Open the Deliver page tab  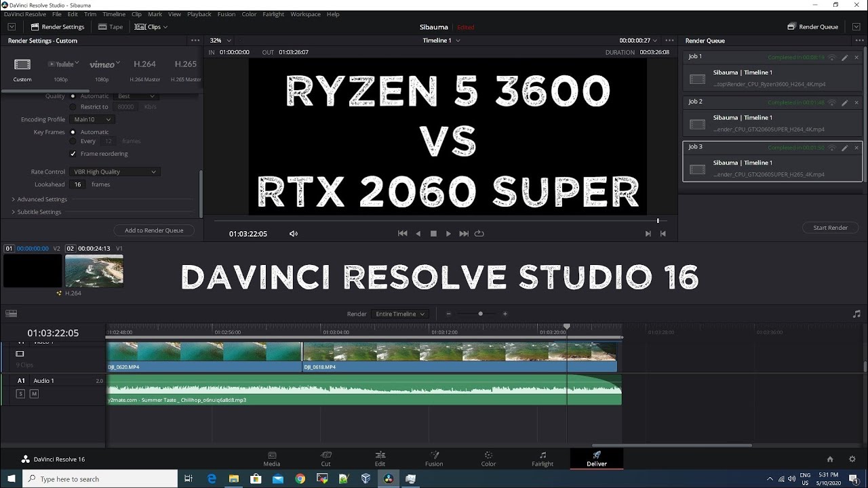pos(597,459)
